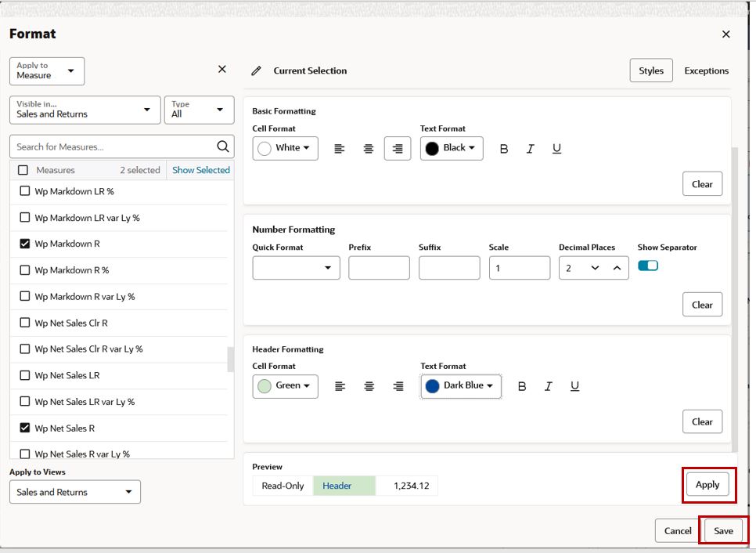Viewport: 756px width, 553px height.
Task: Click Bold icon in Basic Formatting
Action: tap(504, 149)
